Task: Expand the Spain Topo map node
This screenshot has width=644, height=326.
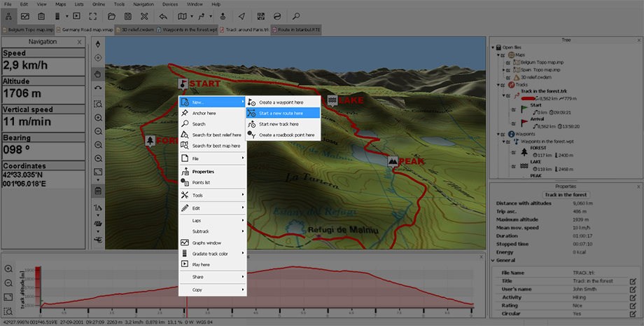Action: [504, 69]
